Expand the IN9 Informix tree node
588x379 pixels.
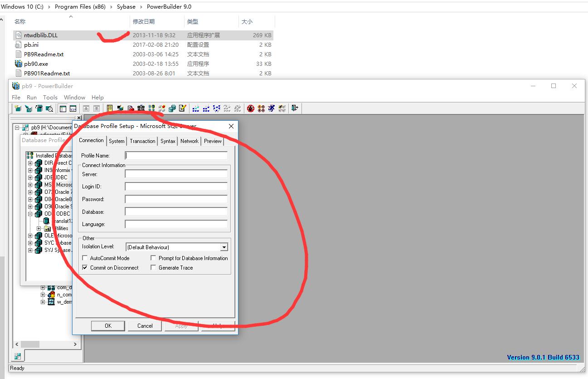click(x=30, y=170)
